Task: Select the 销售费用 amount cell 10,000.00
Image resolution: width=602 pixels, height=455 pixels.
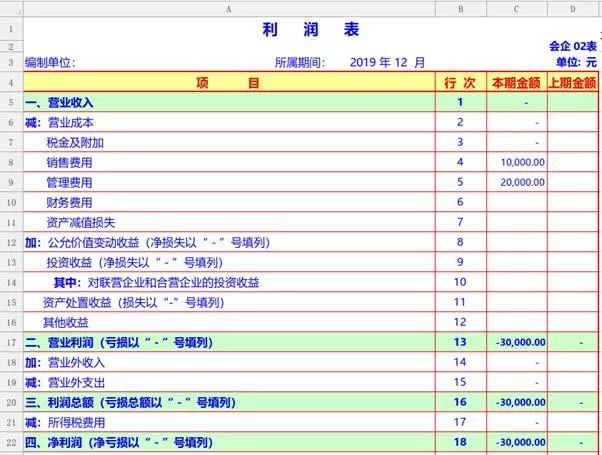Action: point(516,162)
